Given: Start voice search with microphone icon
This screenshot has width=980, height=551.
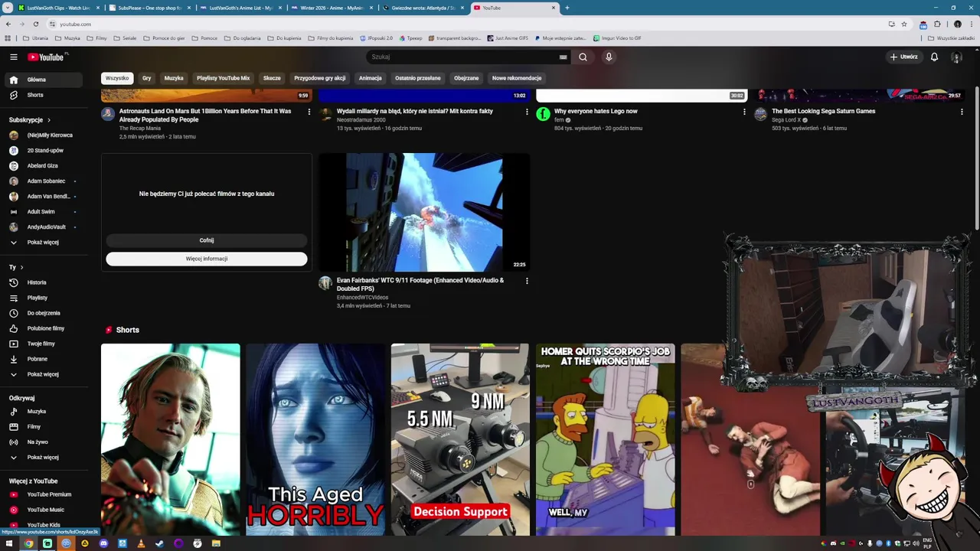Looking at the screenshot, I should pyautogui.click(x=609, y=57).
